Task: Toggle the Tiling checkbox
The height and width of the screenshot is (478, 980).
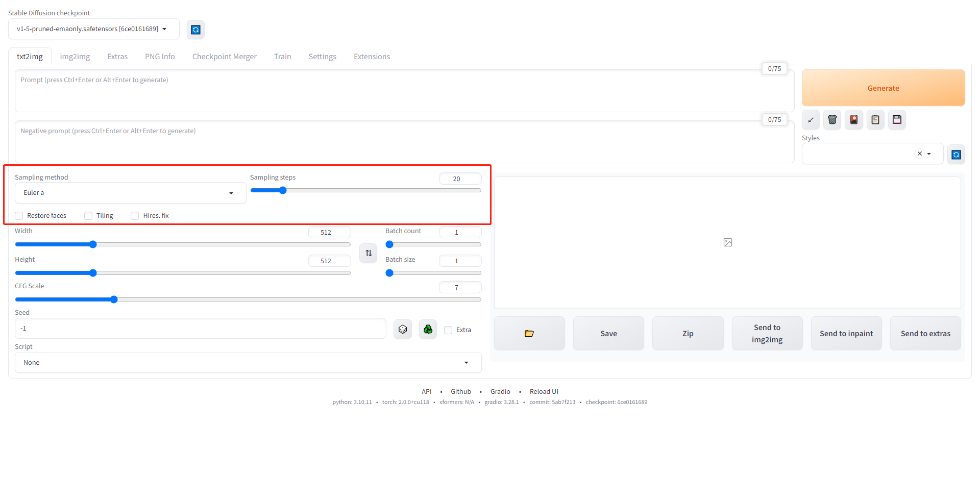Action: pyautogui.click(x=88, y=216)
